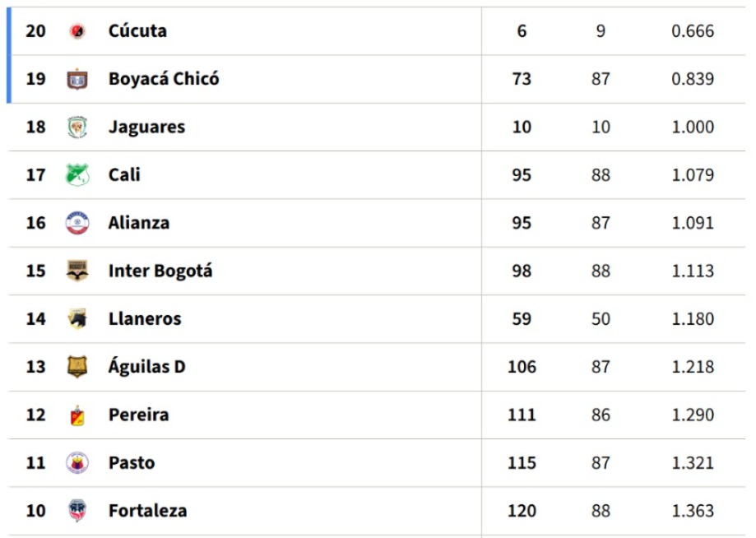Select the Llaneros team name

[x=145, y=319]
